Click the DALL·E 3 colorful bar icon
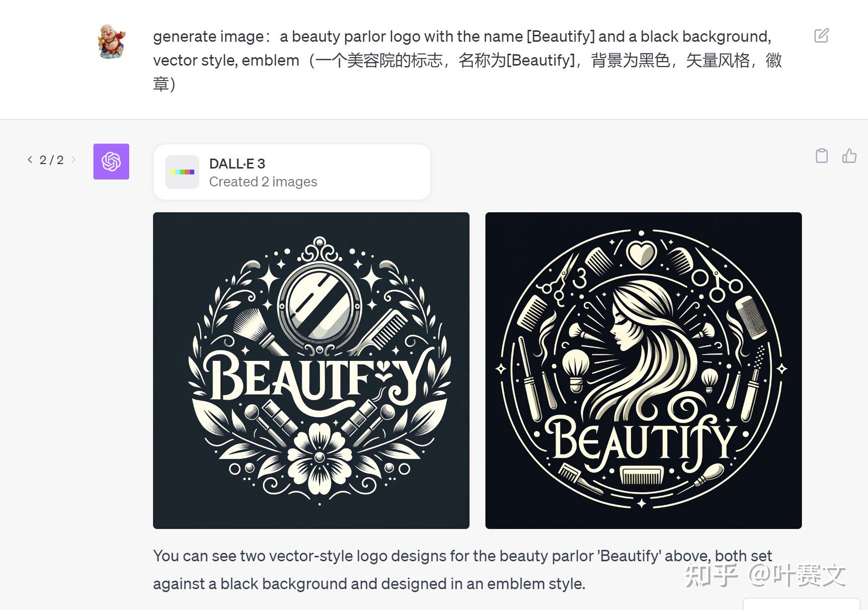Screen dimensions: 868x610 [182, 172]
